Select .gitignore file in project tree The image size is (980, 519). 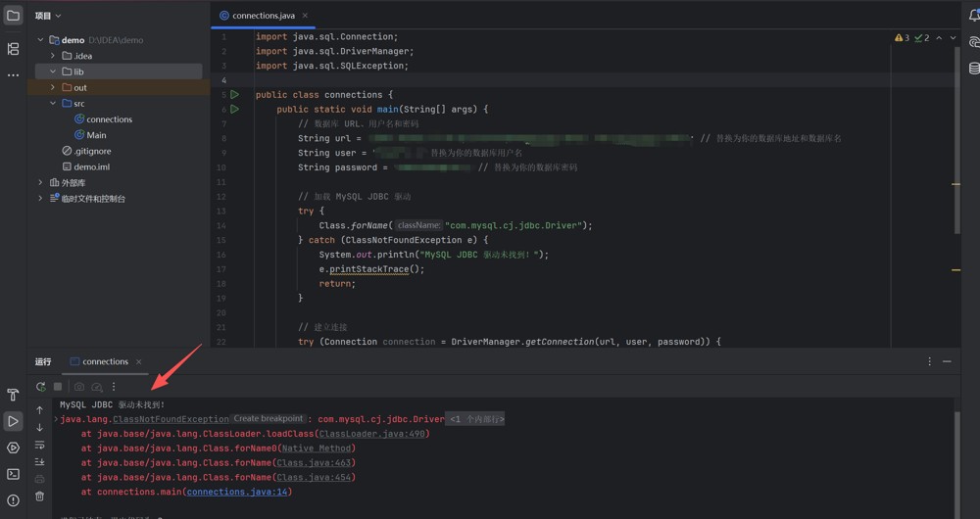click(86, 151)
